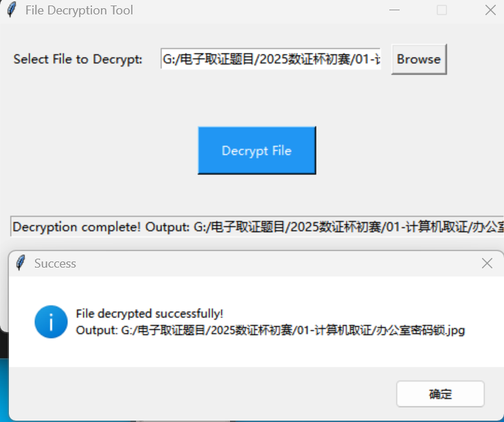Click the "Decryption complete!" status output field
The height and width of the screenshot is (422, 504).
257,226
